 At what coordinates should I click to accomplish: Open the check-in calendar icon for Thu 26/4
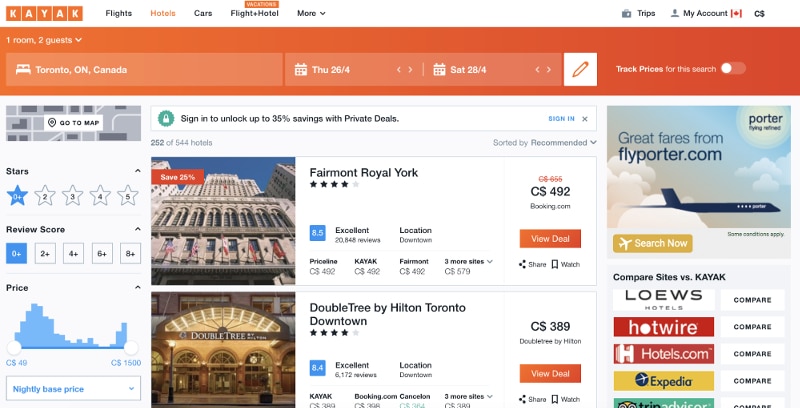pyautogui.click(x=301, y=69)
